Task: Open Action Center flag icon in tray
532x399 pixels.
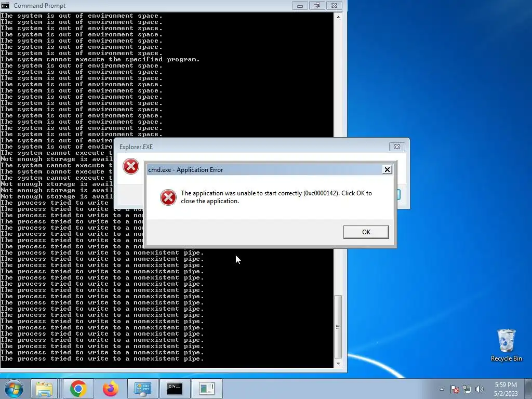Action: 455,389
